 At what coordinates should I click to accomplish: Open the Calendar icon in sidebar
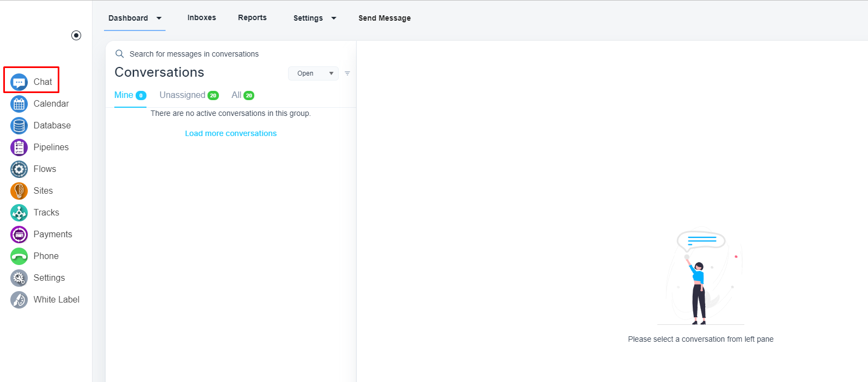[x=19, y=104]
